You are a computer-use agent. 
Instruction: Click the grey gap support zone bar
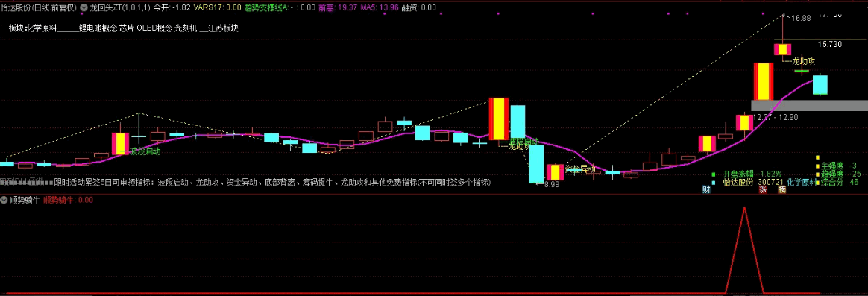pyautogui.click(x=809, y=106)
